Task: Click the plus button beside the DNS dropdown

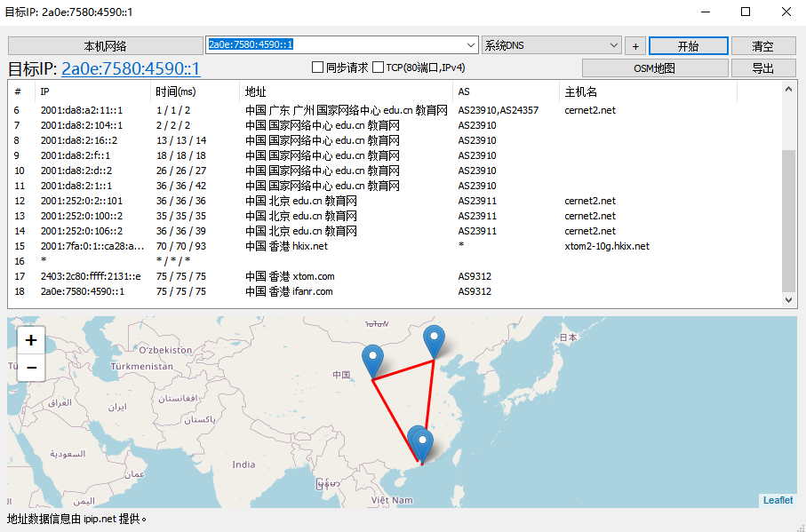Action: point(634,46)
